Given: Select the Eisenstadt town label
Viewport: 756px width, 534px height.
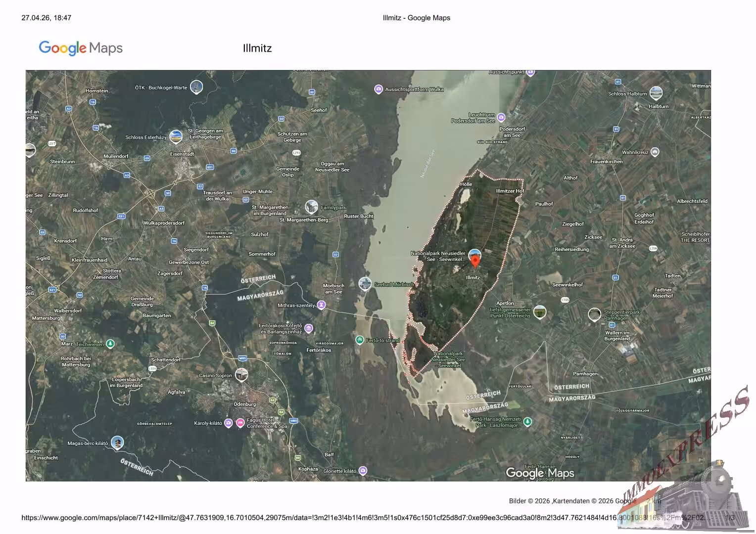Looking at the screenshot, I should pos(182,154).
